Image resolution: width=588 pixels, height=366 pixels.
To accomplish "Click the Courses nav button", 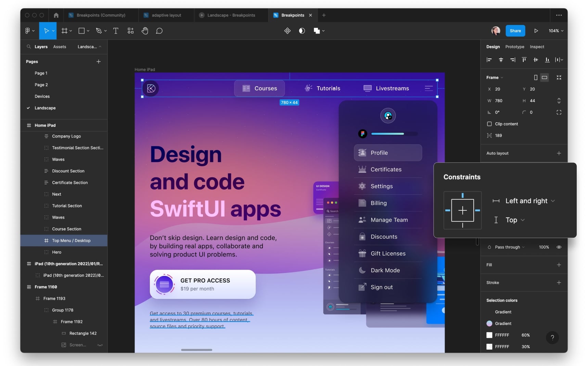I will click(259, 88).
